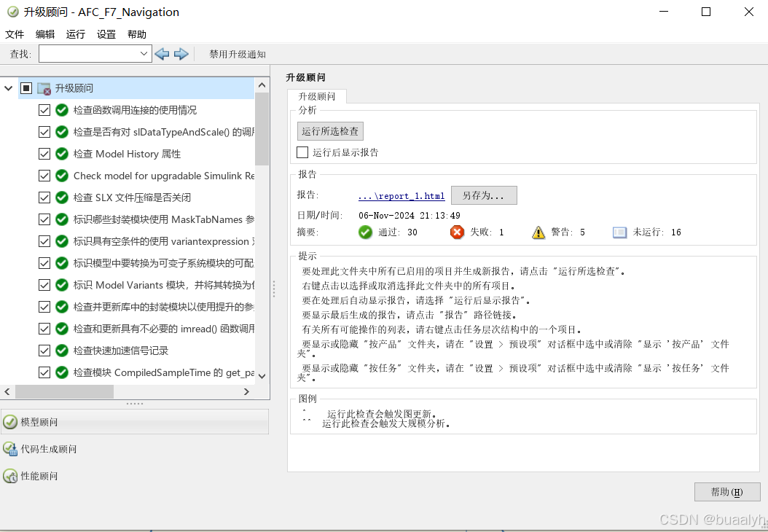Click the 升级顾问 folder icon in tree
The width and height of the screenshot is (768, 532).
(x=44, y=88)
